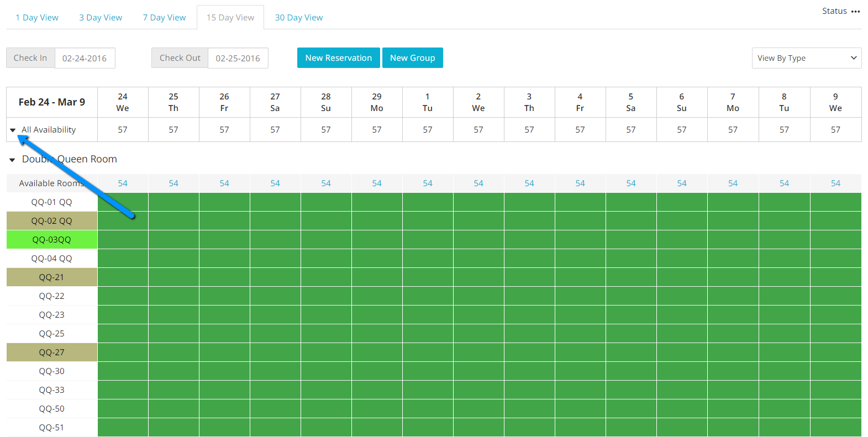Click available rooms count 54 for 4 Fr

[580, 183]
